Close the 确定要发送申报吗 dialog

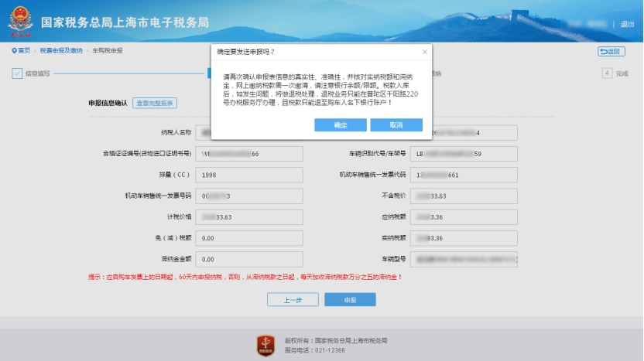point(425,52)
